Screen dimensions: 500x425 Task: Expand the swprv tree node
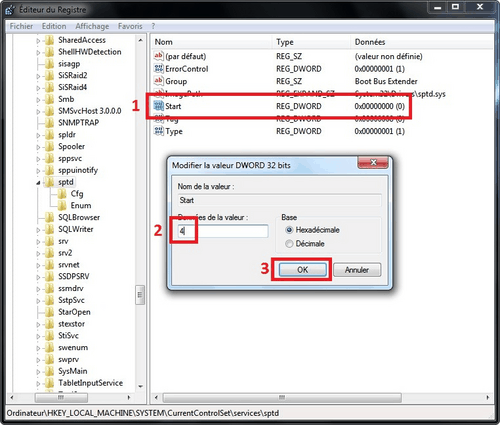click(x=38, y=360)
